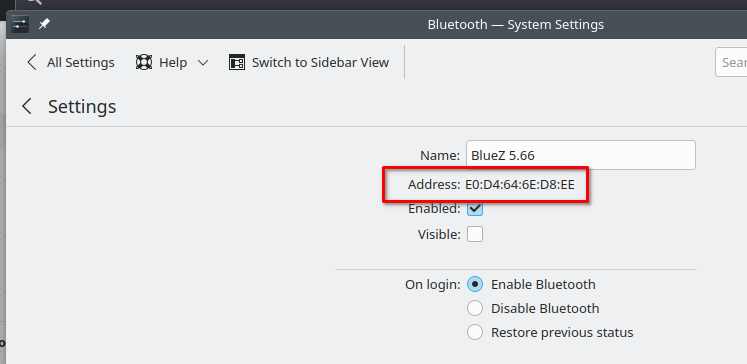This screenshot has width=747, height=364.
Task: Select the Enable Bluetooth radio button
Action: click(x=475, y=284)
